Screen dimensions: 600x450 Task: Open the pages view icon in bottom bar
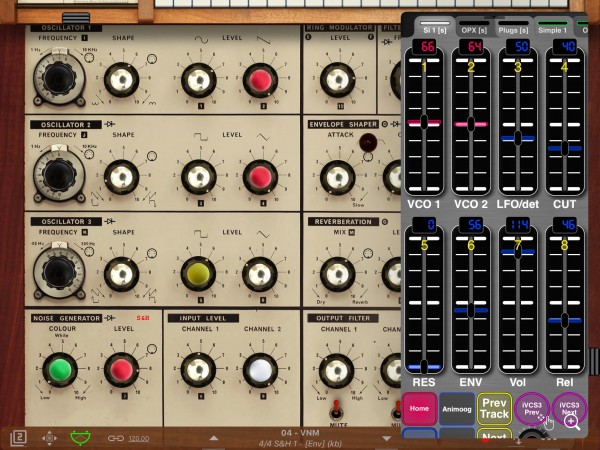click(18, 437)
